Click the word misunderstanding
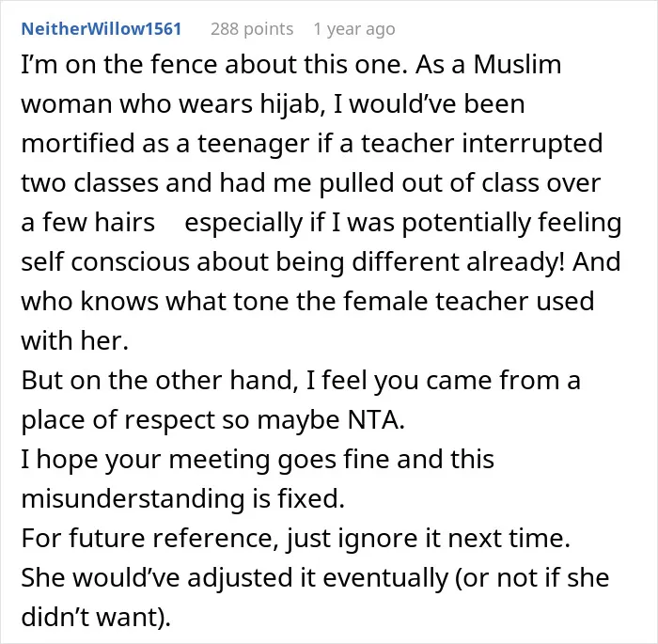This screenshot has height=644, width=658. coord(133,498)
